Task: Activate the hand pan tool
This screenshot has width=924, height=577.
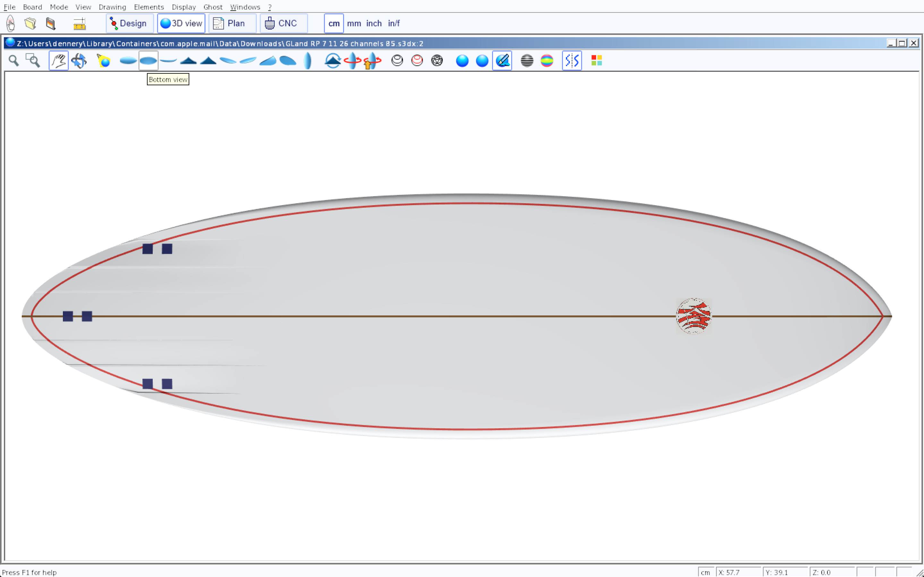Action: click(58, 61)
